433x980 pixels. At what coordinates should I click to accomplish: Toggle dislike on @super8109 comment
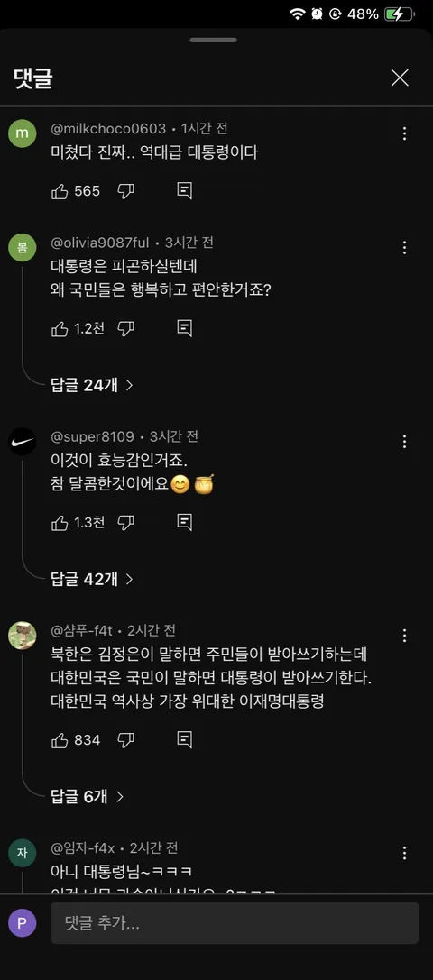click(x=125, y=523)
